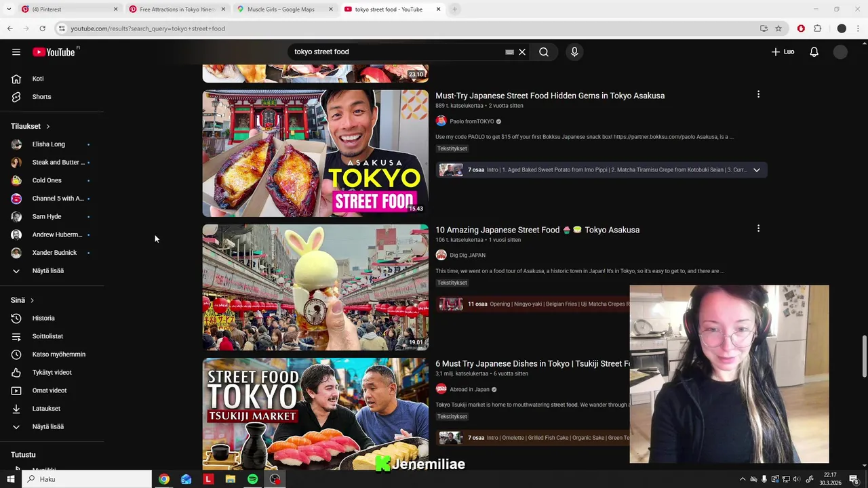Reload the page
868x488 pixels.
click(42, 28)
